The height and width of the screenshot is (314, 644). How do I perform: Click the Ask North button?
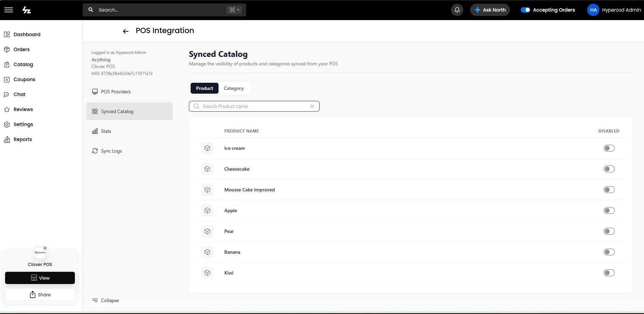pyautogui.click(x=490, y=10)
